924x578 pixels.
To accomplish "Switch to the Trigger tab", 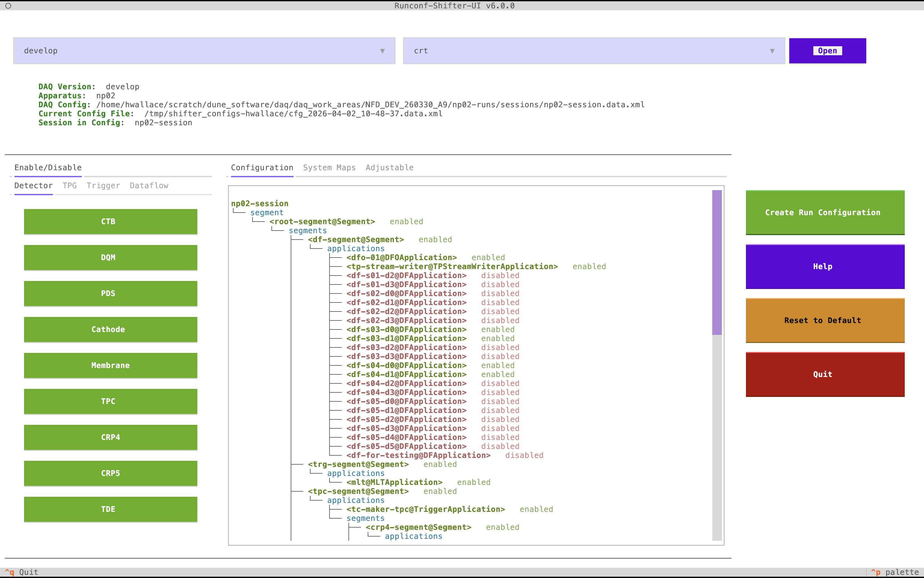I will (x=103, y=185).
